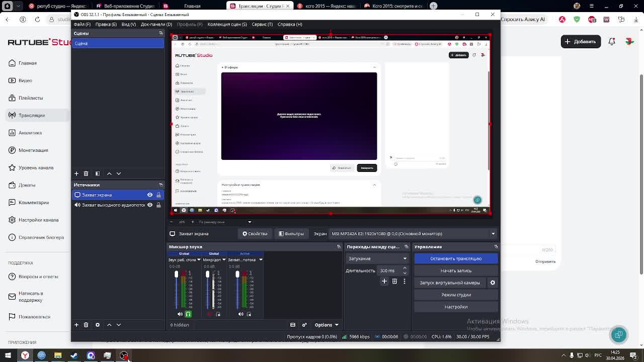Add a new scene with the plus icon

pos(76,173)
